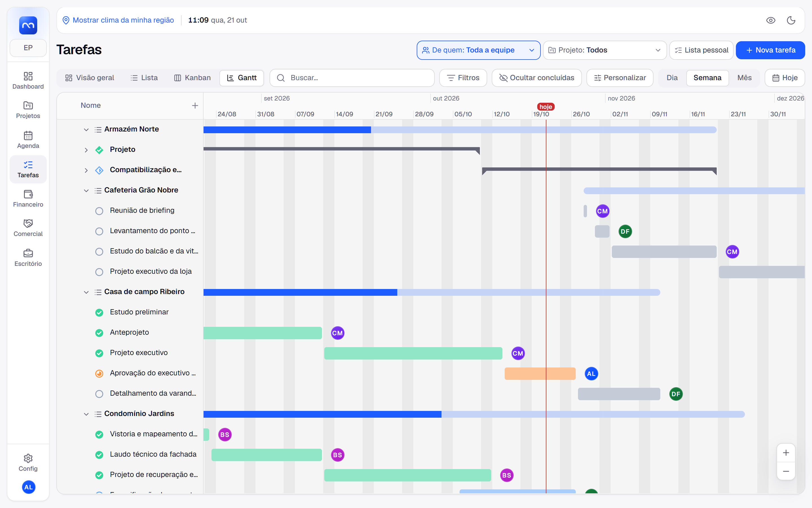Open De quem: Toda a equipe dropdown

pyautogui.click(x=478, y=50)
